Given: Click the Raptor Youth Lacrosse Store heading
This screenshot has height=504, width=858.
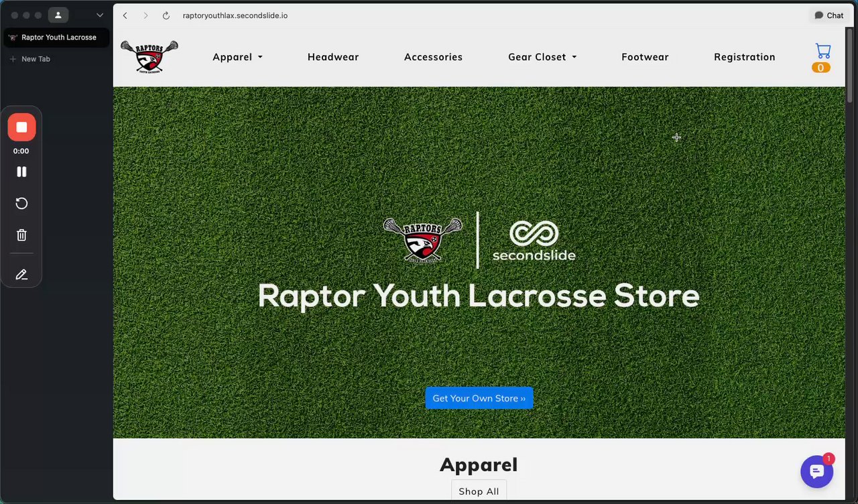Looking at the screenshot, I should coord(479,296).
